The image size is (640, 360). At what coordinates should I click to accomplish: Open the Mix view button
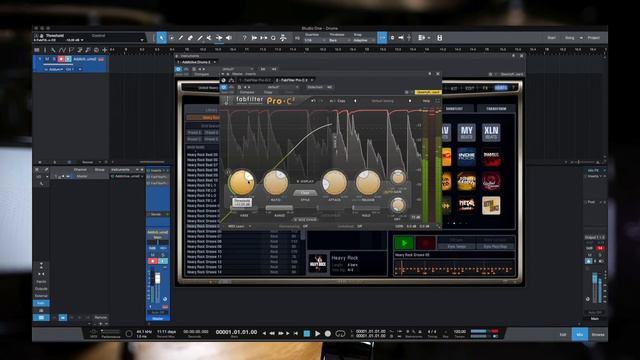[x=580, y=335]
